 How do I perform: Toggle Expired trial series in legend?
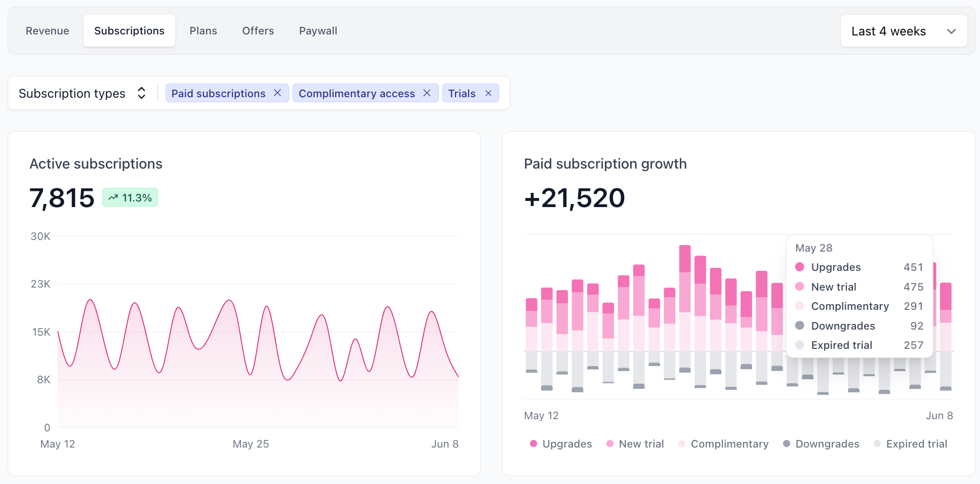(x=911, y=444)
